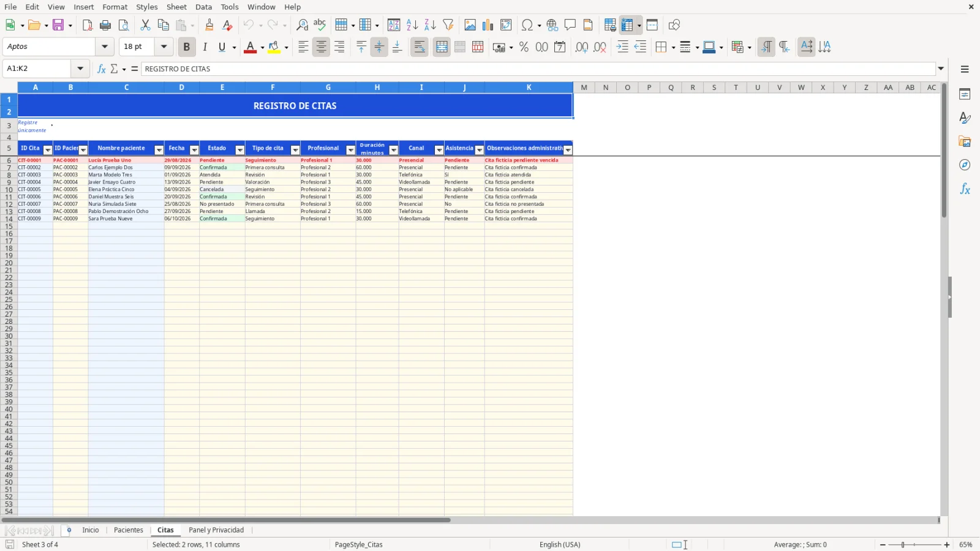The height and width of the screenshot is (551, 980).
Task: Switch to Panel y Privacidad tab
Action: click(x=216, y=530)
